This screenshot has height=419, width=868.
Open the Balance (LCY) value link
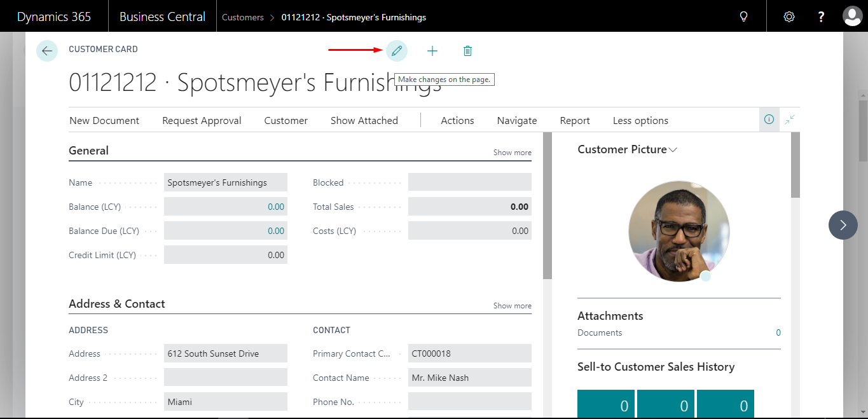click(x=276, y=207)
